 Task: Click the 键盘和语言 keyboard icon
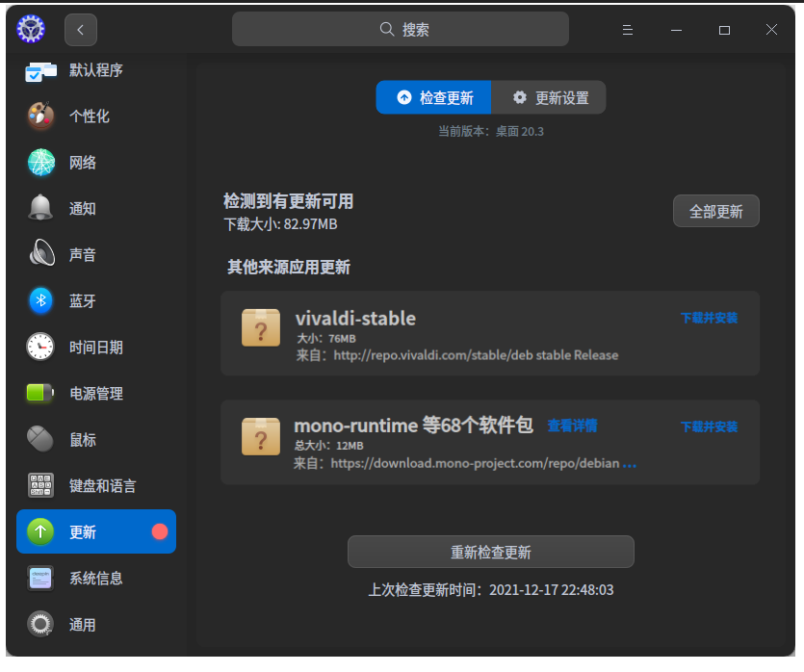pyautogui.click(x=40, y=485)
